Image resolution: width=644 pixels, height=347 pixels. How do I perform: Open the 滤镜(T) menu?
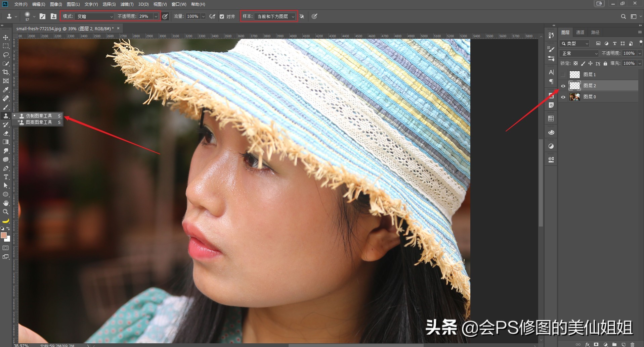click(x=127, y=4)
